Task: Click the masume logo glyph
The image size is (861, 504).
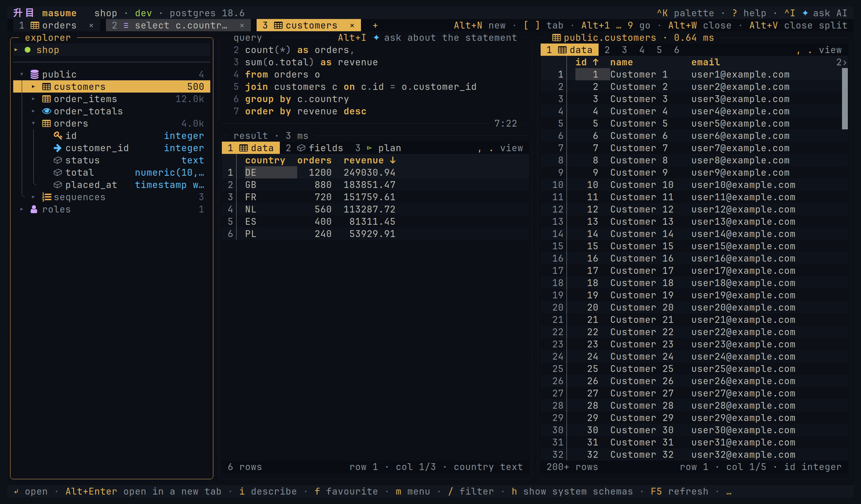Action: click(23, 13)
